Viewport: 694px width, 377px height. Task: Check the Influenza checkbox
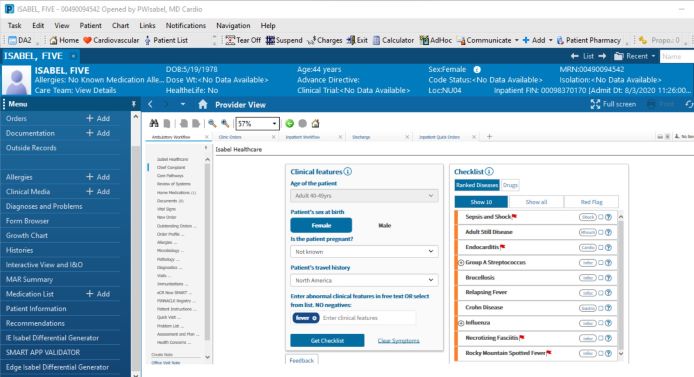tap(601, 323)
